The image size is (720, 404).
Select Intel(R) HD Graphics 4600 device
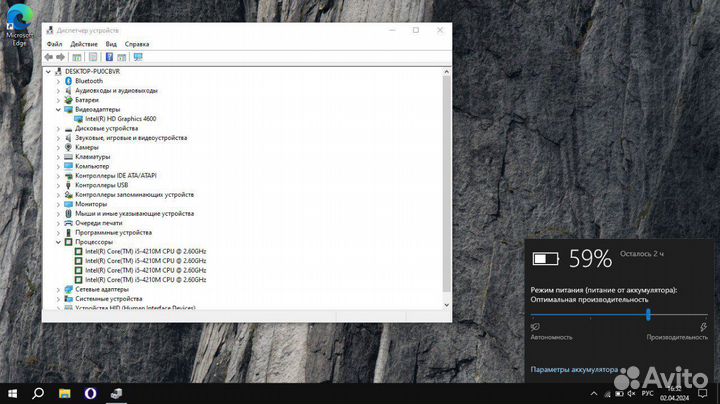click(120, 119)
